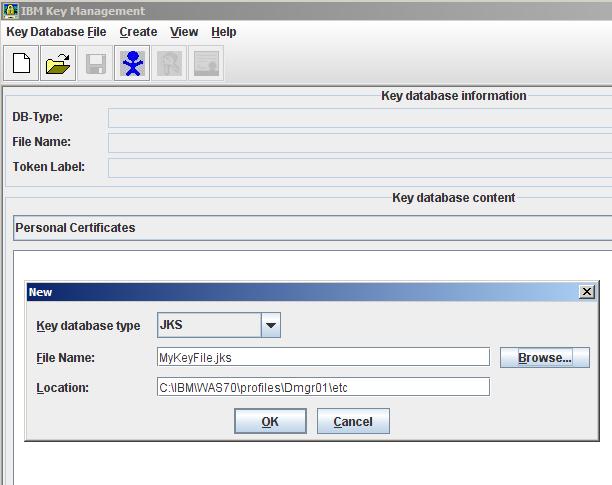Open the Key Database File menu
Screen dimensions: 612x485
point(56,32)
